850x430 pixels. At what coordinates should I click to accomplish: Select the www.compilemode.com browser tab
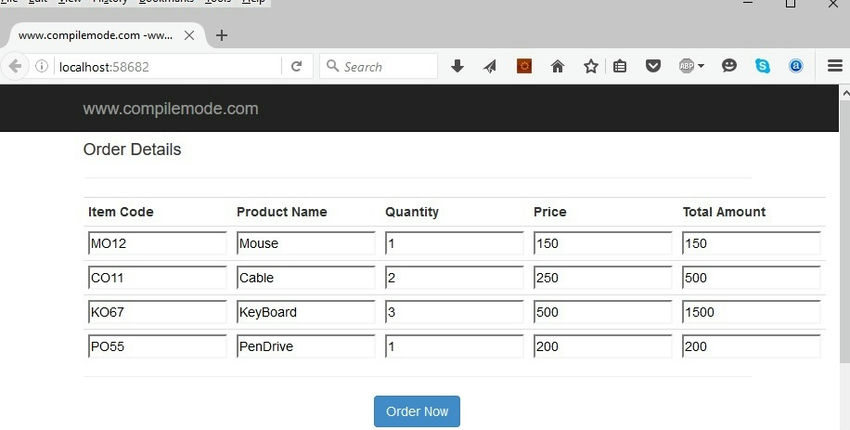pyautogui.click(x=95, y=35)
